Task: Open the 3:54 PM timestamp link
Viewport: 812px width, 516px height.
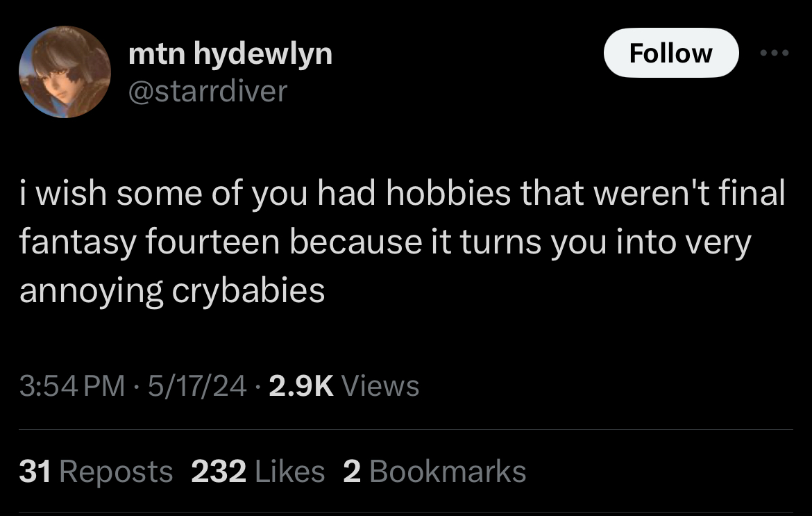Action: 72,386
